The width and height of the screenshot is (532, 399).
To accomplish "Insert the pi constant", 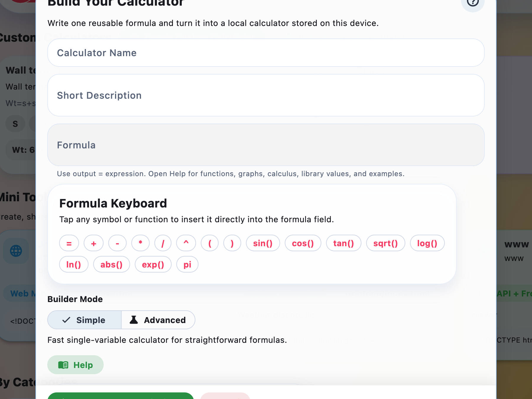I will coord(187,265).
